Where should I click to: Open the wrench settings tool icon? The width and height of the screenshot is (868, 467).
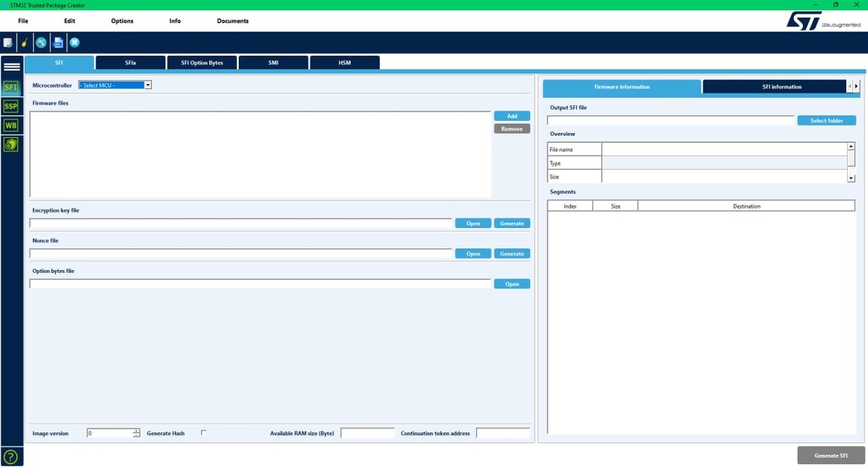pyautogui.click(x=41, y=43)
